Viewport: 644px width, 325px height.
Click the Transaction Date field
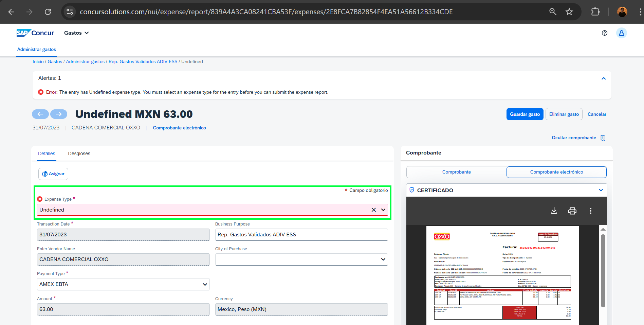point(123,235)
